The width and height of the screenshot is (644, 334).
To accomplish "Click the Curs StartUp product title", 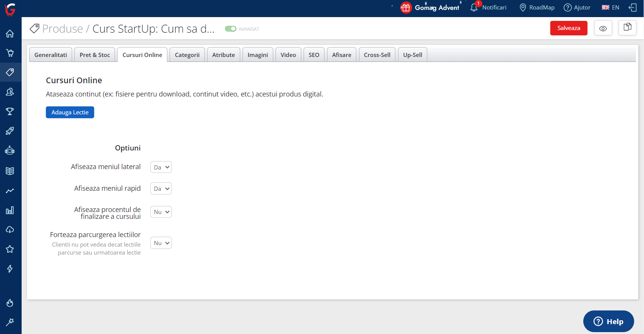I will click(x=154, y=29).
